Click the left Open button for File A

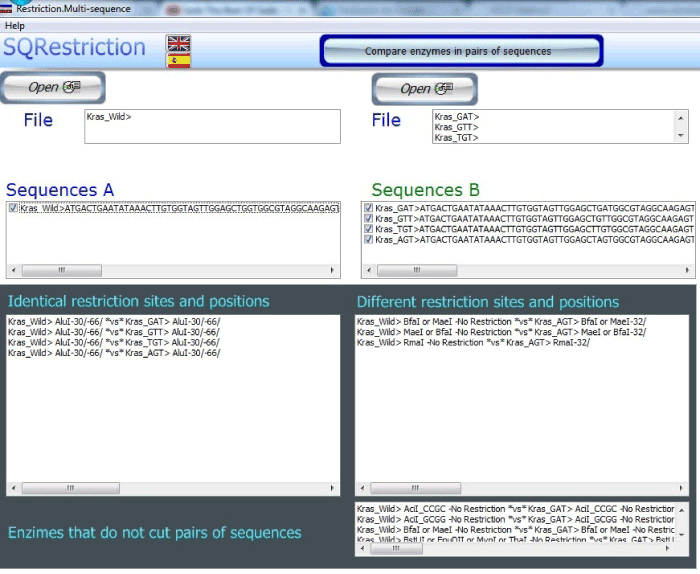point(54,87)
